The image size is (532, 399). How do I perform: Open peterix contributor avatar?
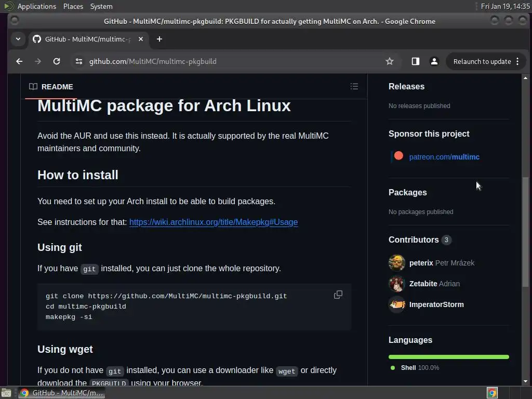tap(396, 263)
